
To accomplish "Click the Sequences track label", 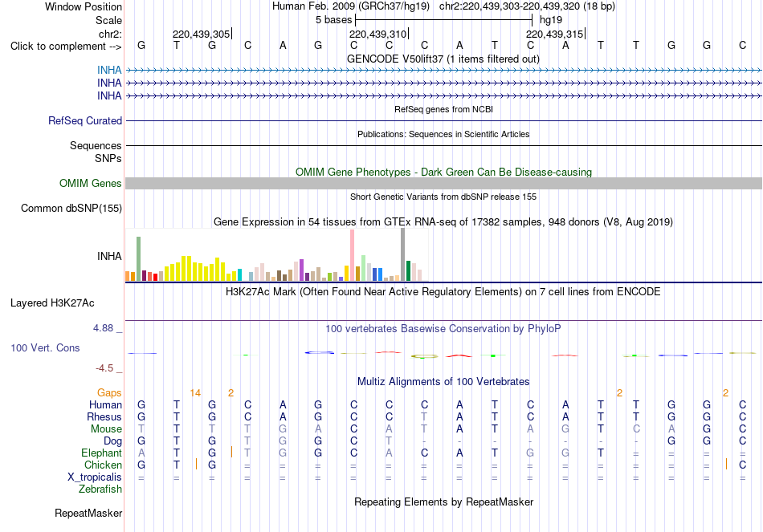I will 96,145.
